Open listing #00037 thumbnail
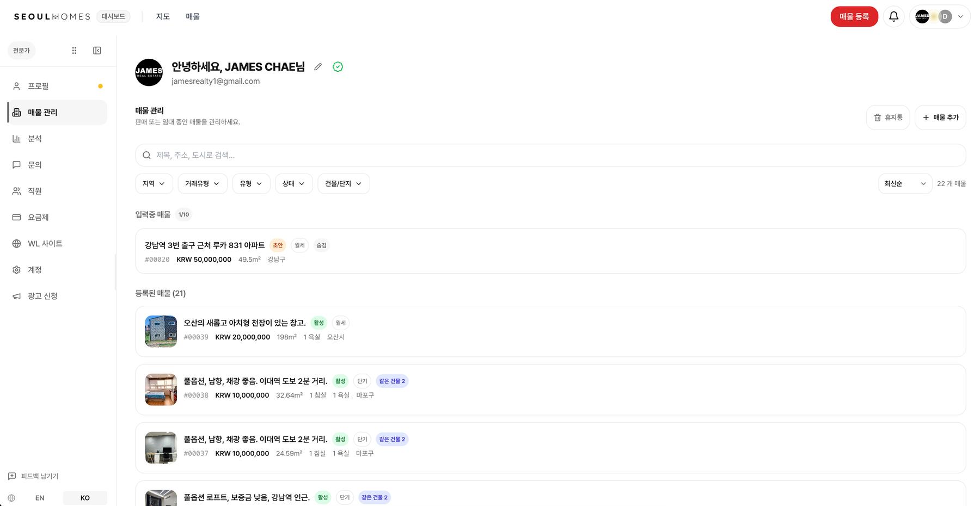The image size is (980, 506). 161,448
